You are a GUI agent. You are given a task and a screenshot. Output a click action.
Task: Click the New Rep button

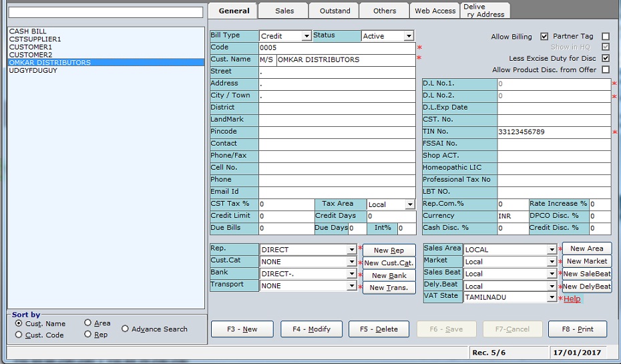[x=389, y=250]
